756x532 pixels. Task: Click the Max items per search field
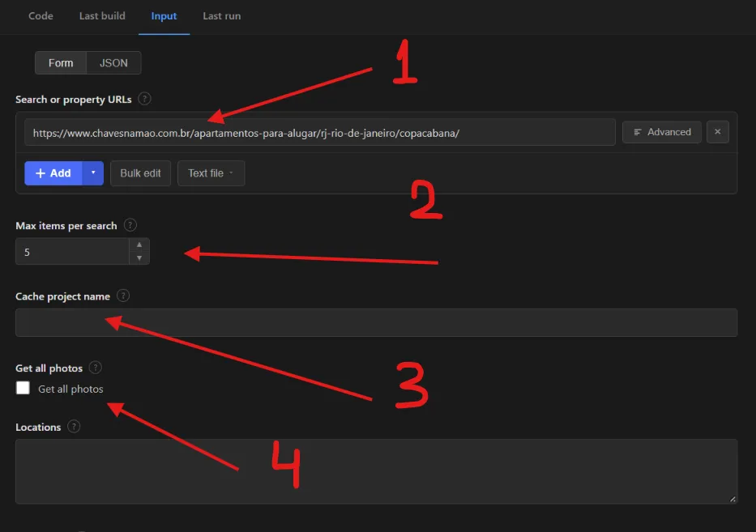pyautogui.click(x=72, y=252)
